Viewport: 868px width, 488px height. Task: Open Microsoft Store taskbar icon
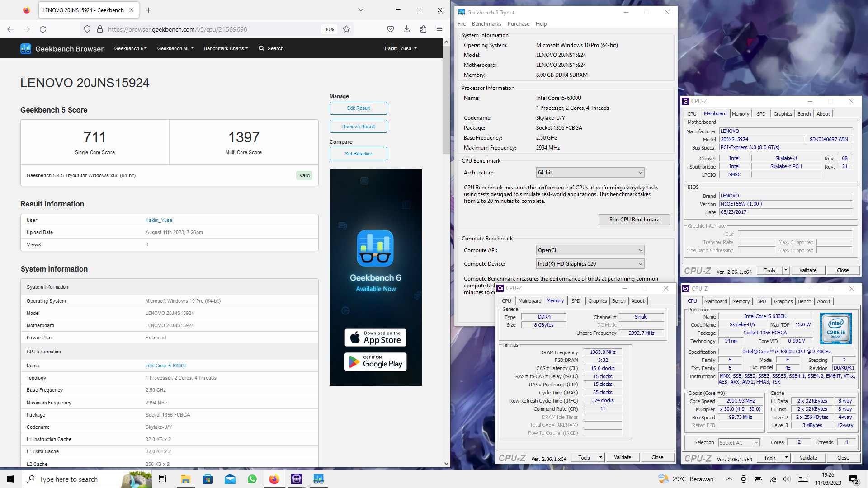click(x=208, y=479)
